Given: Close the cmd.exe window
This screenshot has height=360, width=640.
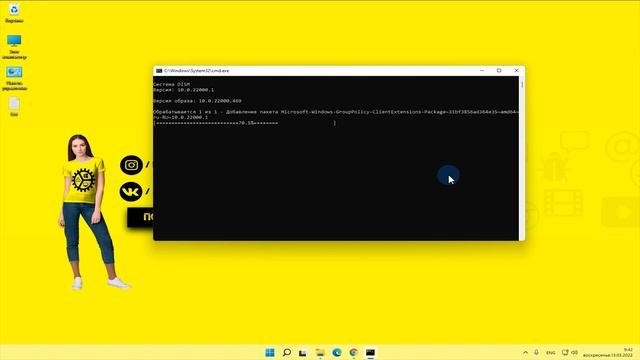Looking at the screenshot, I should pos(516,71).
